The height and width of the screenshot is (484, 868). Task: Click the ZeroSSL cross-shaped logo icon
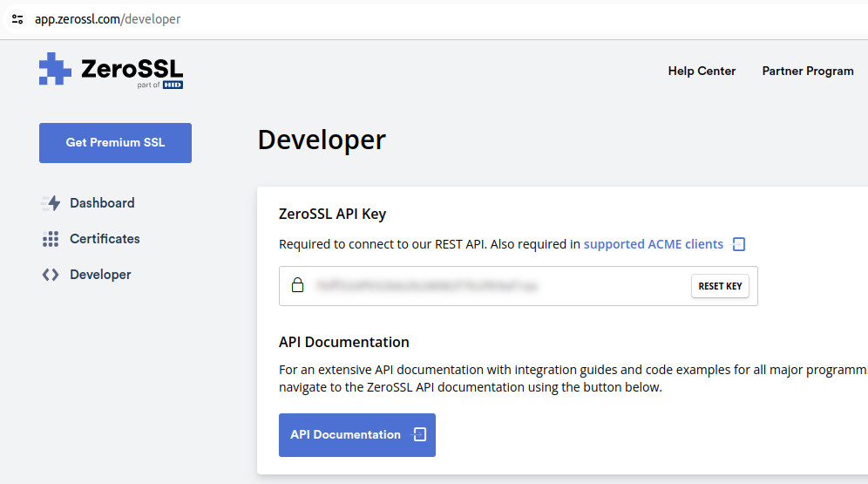pos(55,69)
